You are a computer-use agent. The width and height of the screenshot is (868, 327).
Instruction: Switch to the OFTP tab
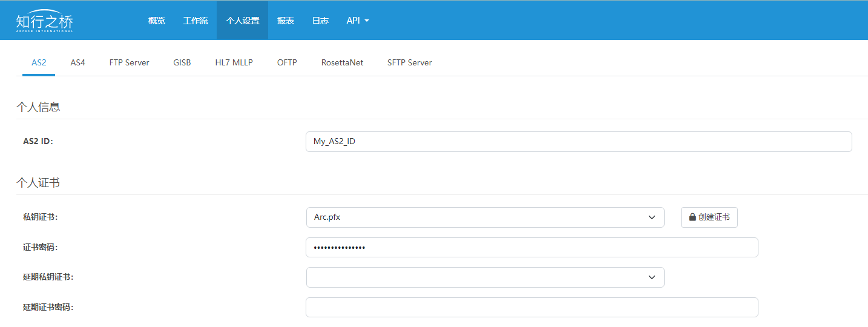point(287,62)
